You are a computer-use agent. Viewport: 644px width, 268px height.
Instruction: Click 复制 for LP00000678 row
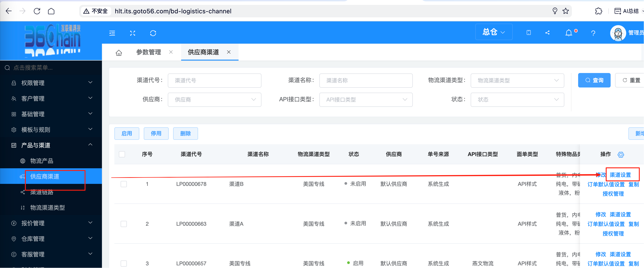tap(634, 185)
